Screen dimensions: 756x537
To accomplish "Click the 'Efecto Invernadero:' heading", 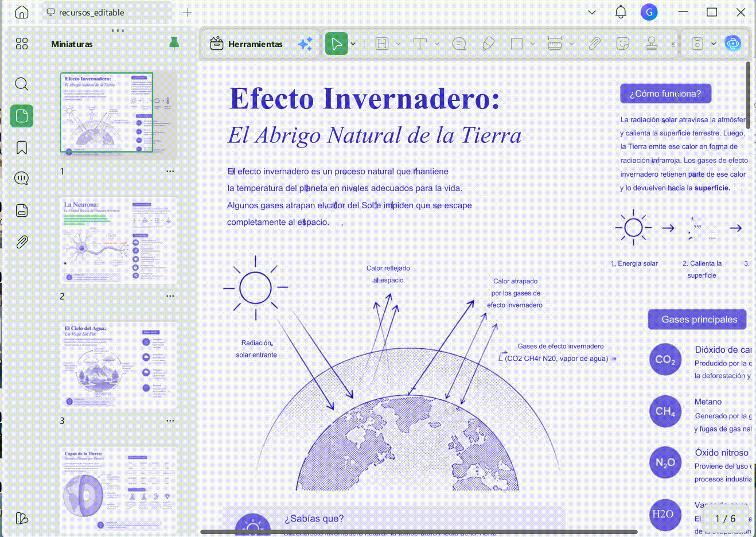I will point(364,99).
